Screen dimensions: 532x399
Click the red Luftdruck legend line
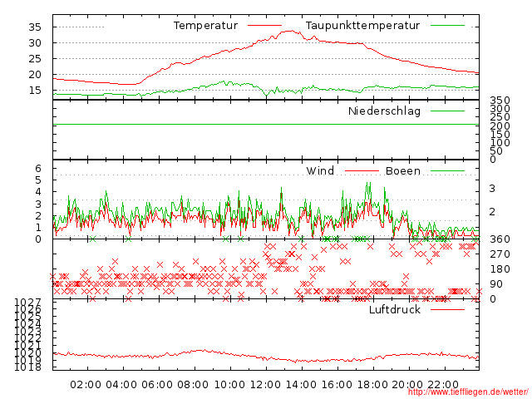447,309
